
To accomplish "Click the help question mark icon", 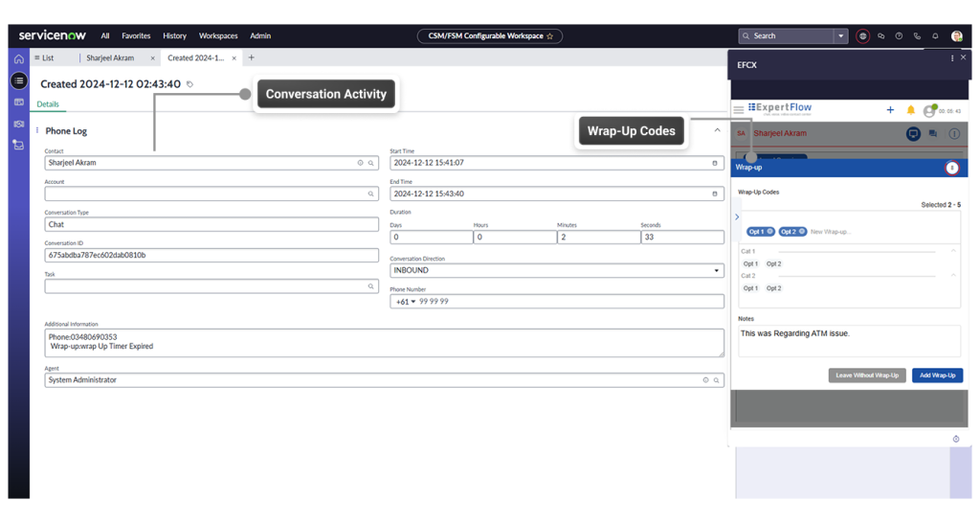I will click(899, 36).
